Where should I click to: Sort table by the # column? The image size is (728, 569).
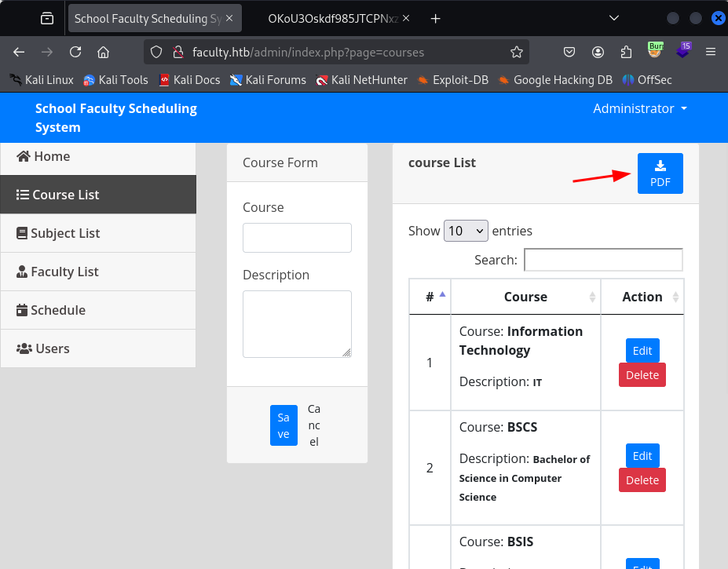(x=430, y=297)
